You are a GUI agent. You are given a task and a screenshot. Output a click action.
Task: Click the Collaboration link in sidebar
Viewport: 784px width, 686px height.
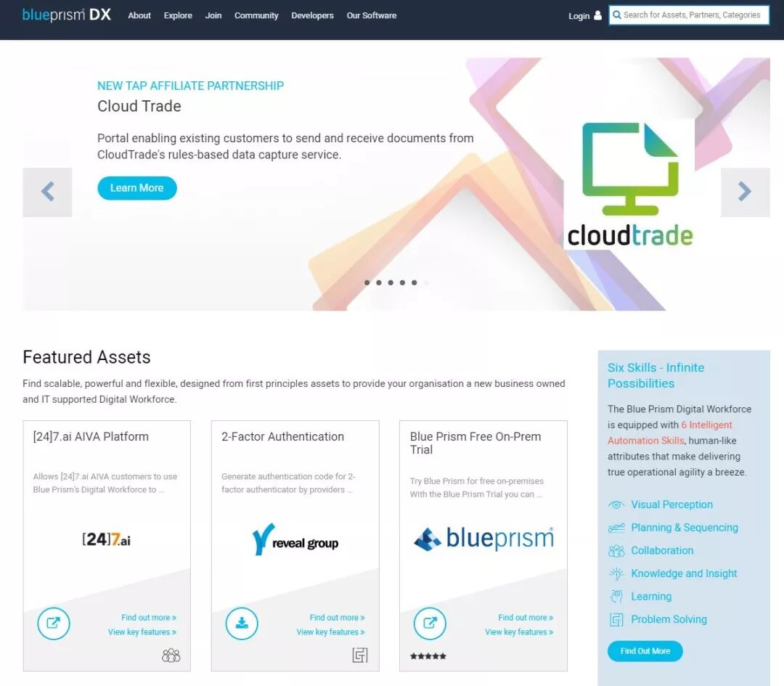click(x=663, y=550)
